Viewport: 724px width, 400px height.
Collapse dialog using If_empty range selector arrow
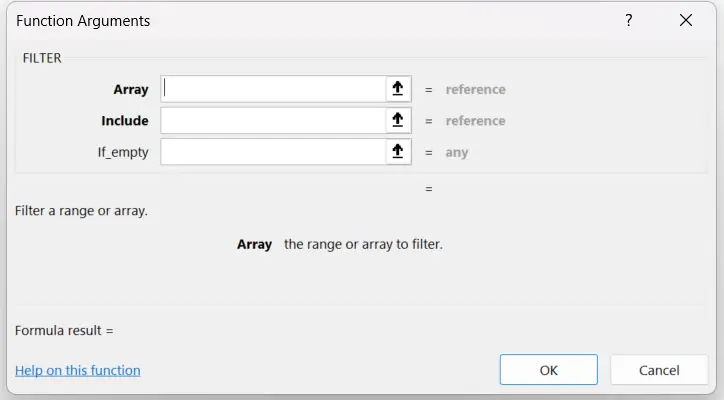(398, 152)
